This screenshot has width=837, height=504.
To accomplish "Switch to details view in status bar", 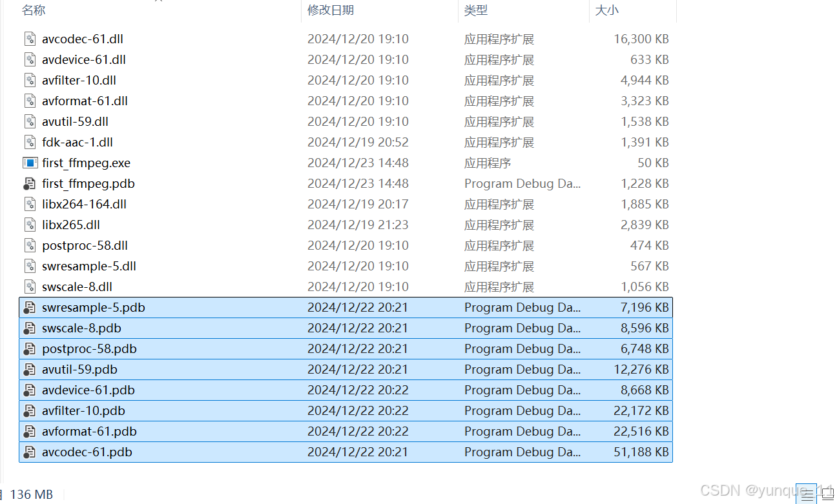I will 806,493.
